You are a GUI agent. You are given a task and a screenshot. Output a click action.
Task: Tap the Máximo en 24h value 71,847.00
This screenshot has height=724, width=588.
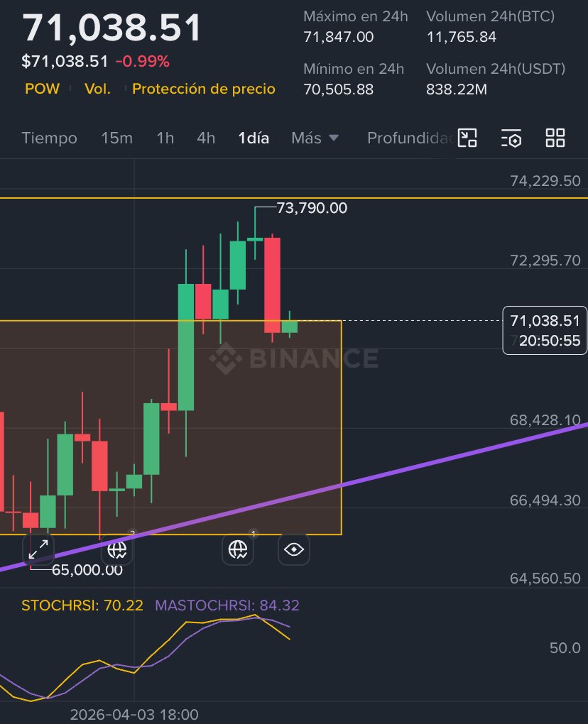(x=339, y=36)
